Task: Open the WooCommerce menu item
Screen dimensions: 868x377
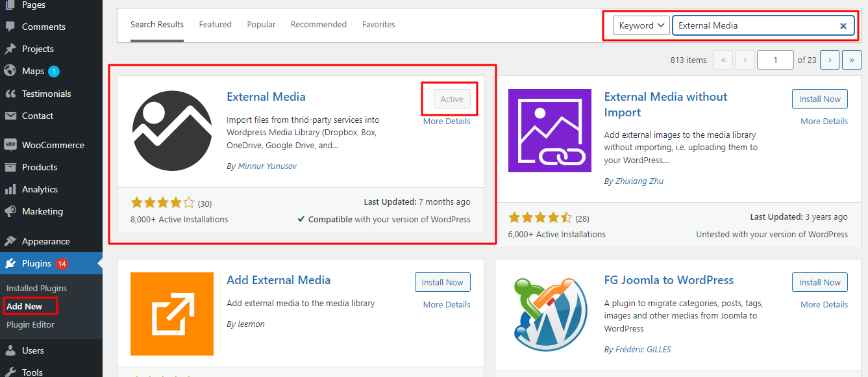Action: click(51, 145)
